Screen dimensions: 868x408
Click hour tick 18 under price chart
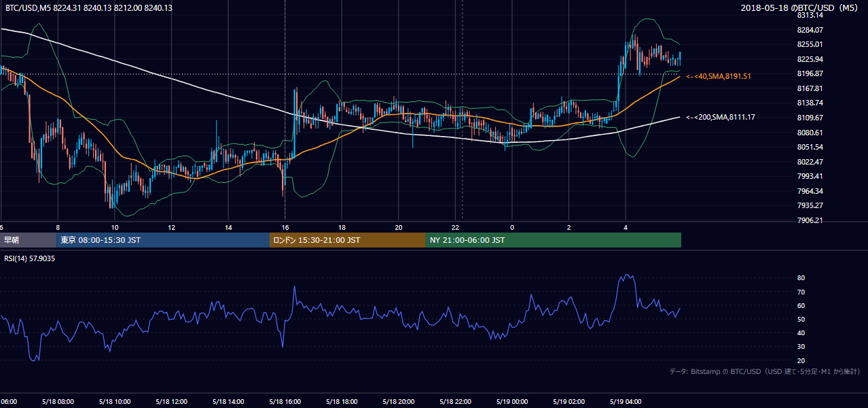click(342, 228)
